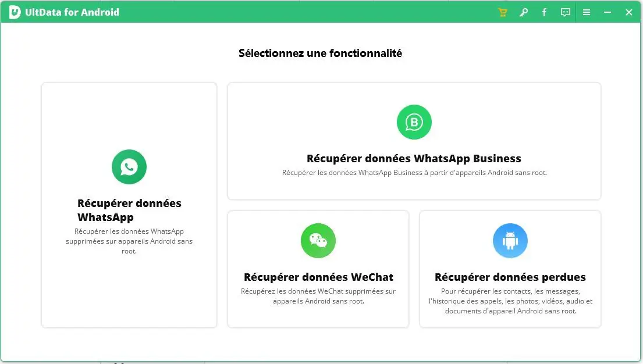Image resolution: width=643 pixels, height=364 pixels.
Task: Click the UltData logo icon in title bar
Action: [15, 12]
